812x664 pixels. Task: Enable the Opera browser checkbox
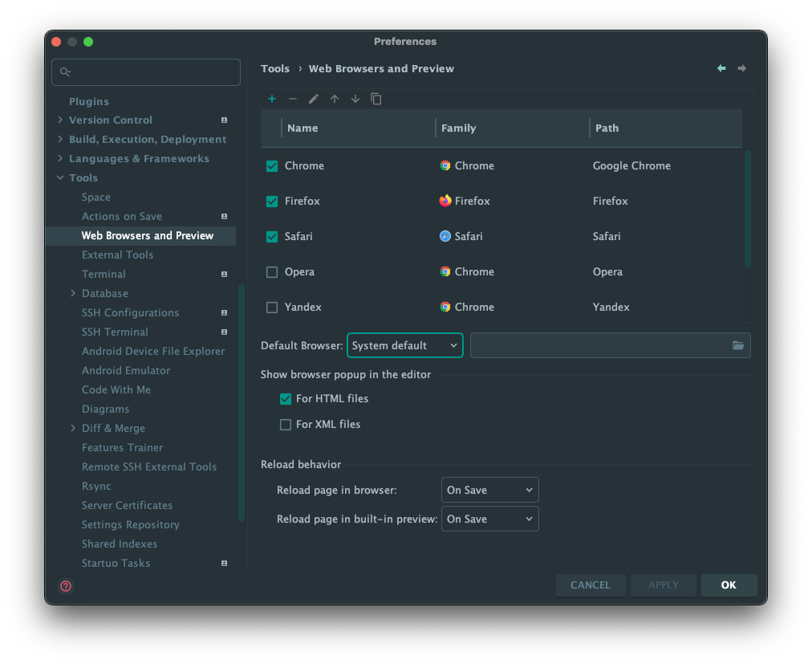(273, 271)
